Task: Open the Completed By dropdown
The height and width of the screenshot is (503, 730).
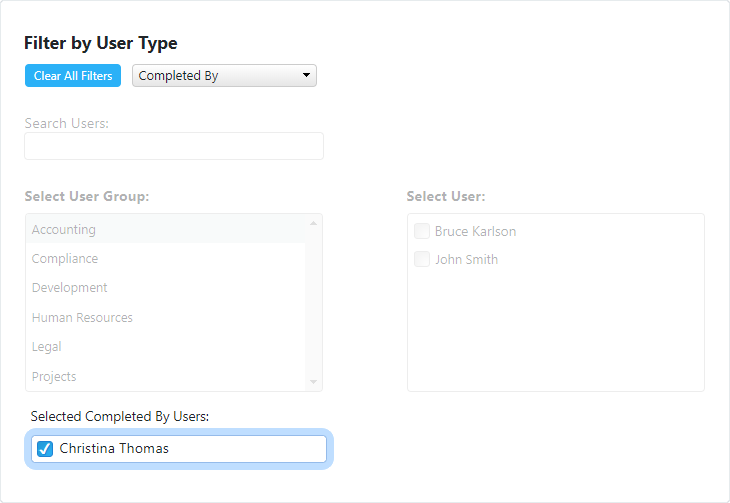Action: click(x=224, y=75)
